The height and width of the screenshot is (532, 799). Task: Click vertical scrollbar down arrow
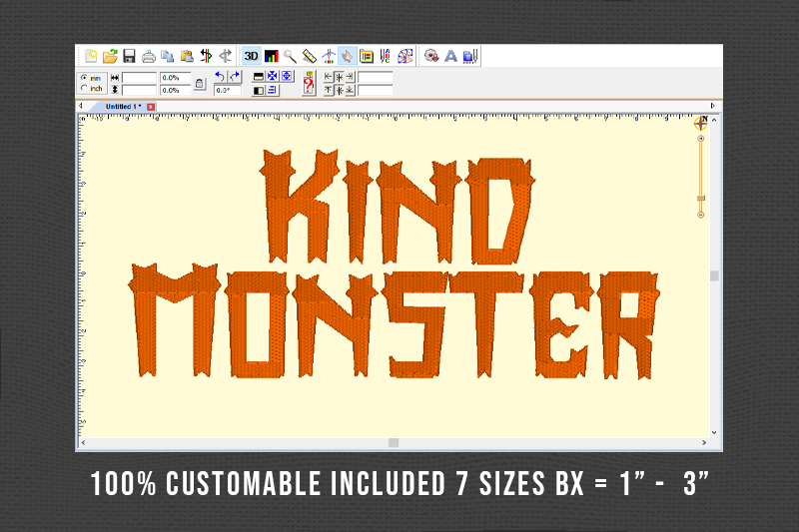714,432
